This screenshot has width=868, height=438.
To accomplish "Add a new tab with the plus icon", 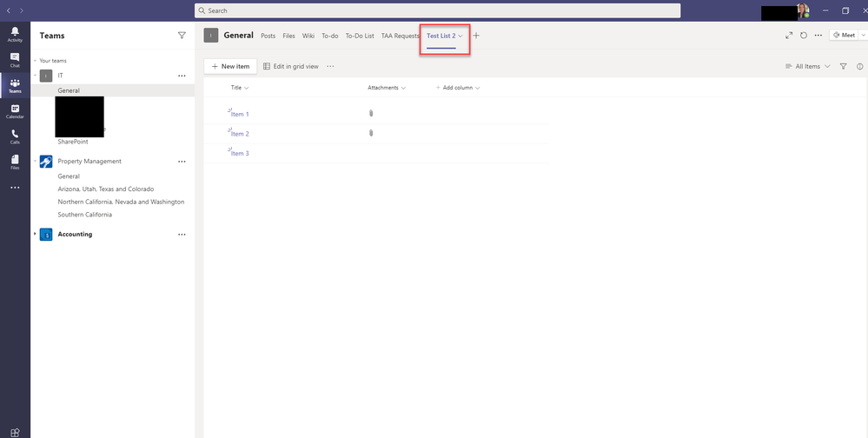I will click(x=476, y=36).
